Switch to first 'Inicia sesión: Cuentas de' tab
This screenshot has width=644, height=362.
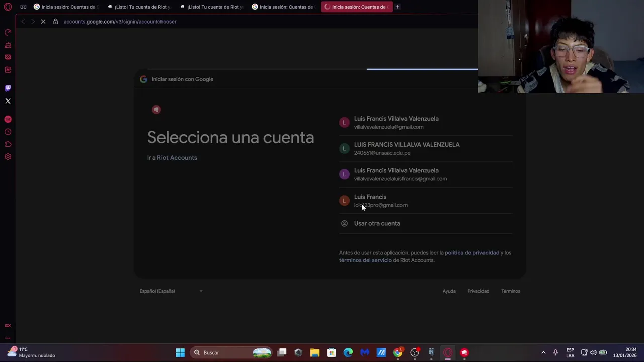[65, 7]
